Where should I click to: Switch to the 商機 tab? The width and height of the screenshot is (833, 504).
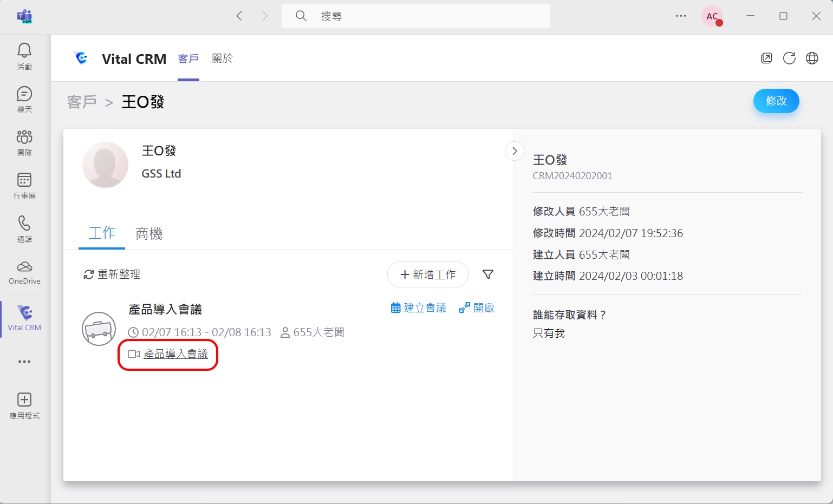click(x=149, y=234)
